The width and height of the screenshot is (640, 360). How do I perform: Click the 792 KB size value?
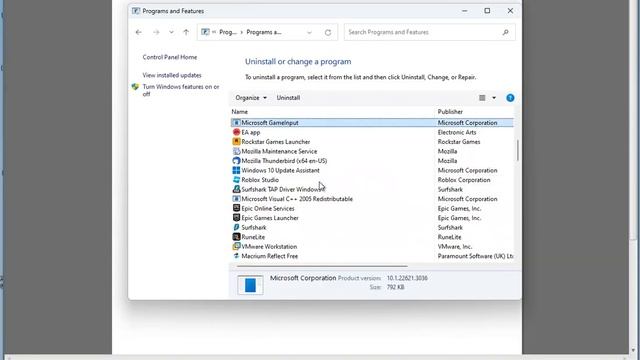396,287
